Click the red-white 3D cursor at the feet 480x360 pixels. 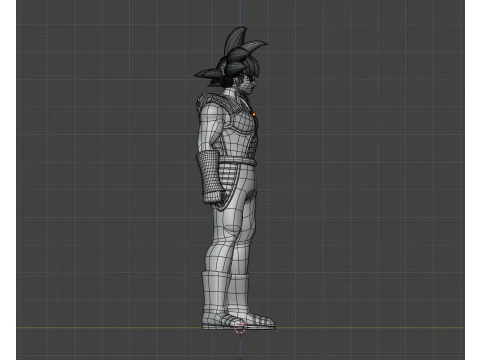click(240, 327)
